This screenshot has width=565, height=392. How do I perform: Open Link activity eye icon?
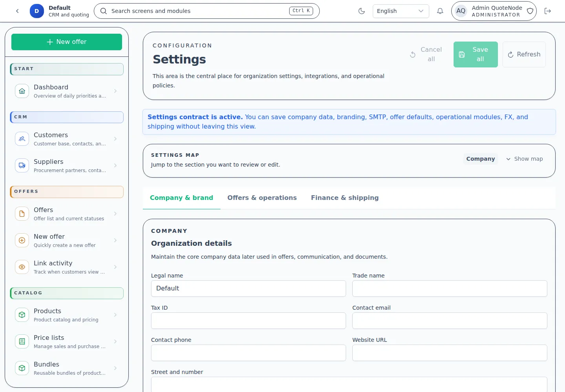pos(22,267)
